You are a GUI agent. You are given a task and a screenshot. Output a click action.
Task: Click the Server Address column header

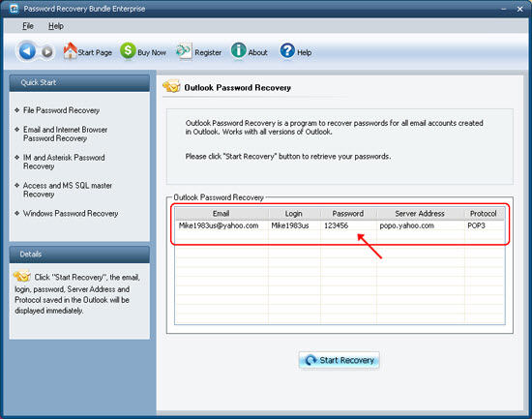pos(420,214)
